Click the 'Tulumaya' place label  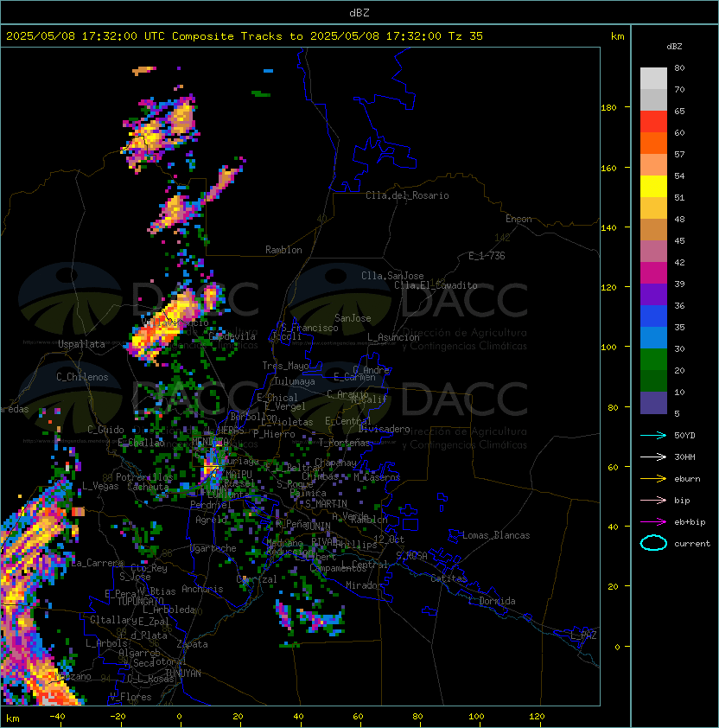pos(295,381)
